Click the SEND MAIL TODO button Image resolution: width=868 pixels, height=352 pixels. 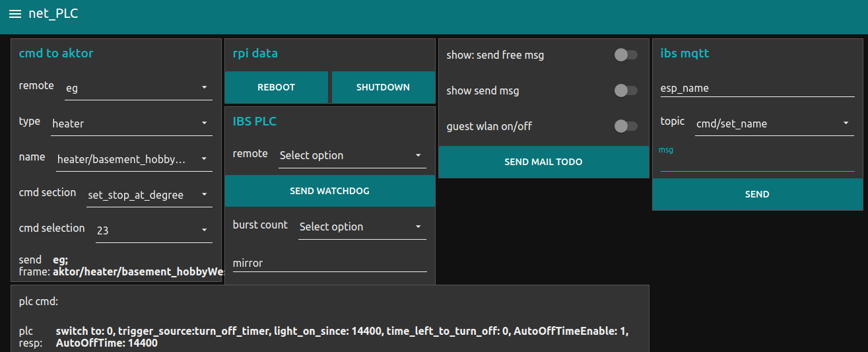(544, 162)
